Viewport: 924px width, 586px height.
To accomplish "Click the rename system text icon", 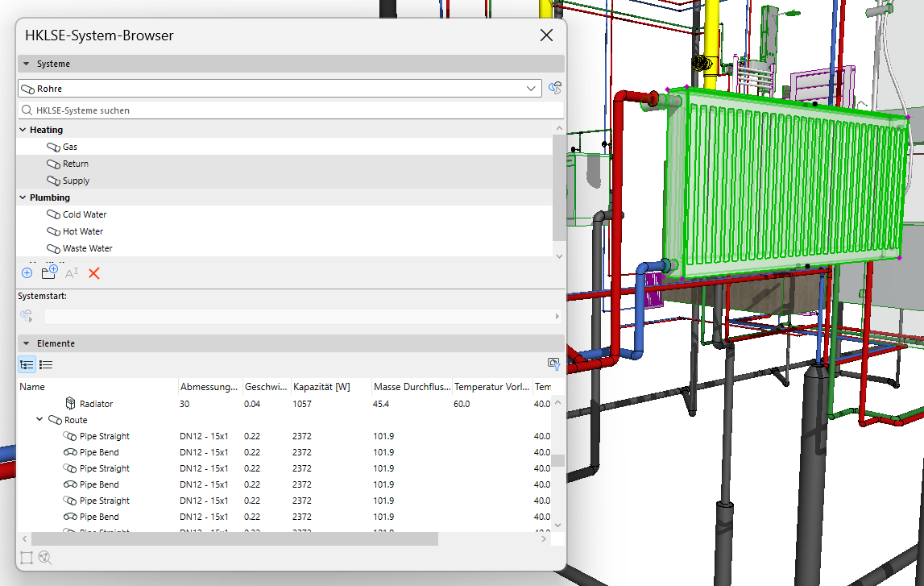I will 72,273.
